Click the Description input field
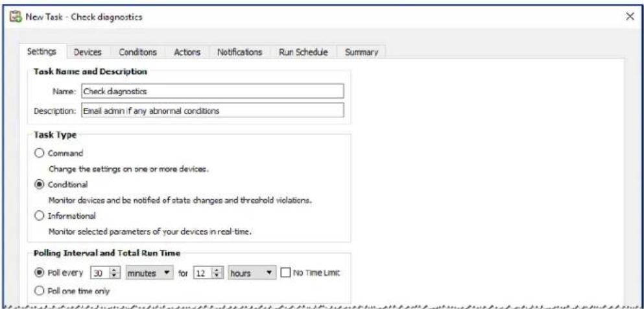 (213, 110)
